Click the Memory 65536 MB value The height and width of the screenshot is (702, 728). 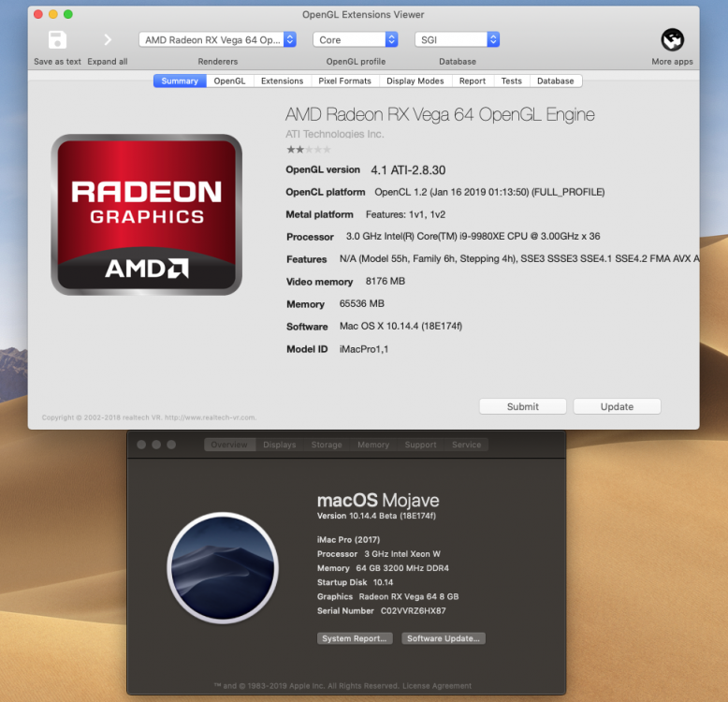(362, 303)
